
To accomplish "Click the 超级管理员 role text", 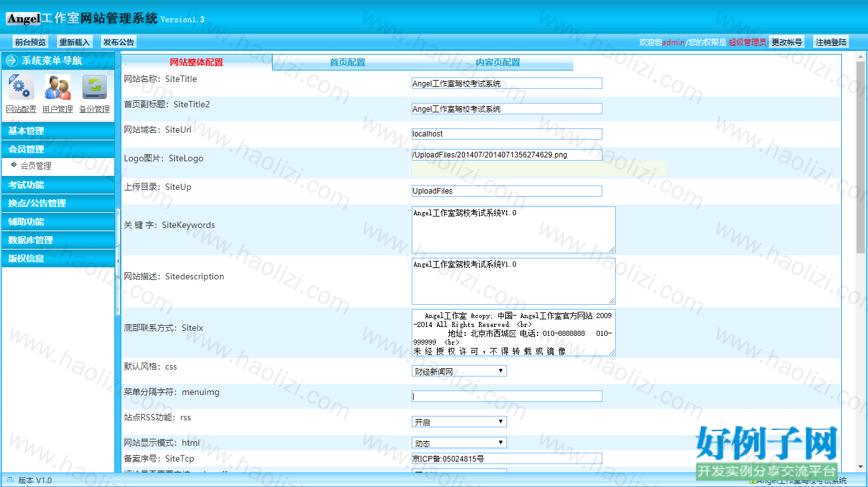I will (x=747, y=43).
